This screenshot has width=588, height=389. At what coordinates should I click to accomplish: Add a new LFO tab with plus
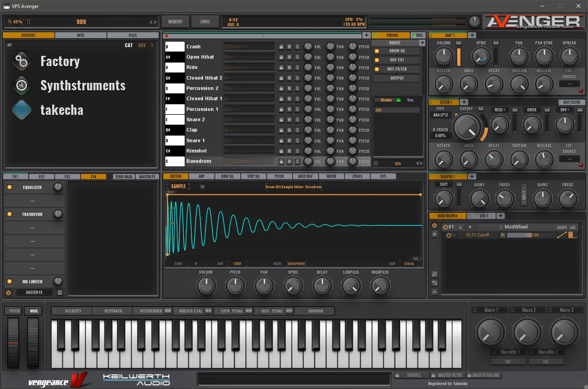pyautogui.click(x=501, y=216)
